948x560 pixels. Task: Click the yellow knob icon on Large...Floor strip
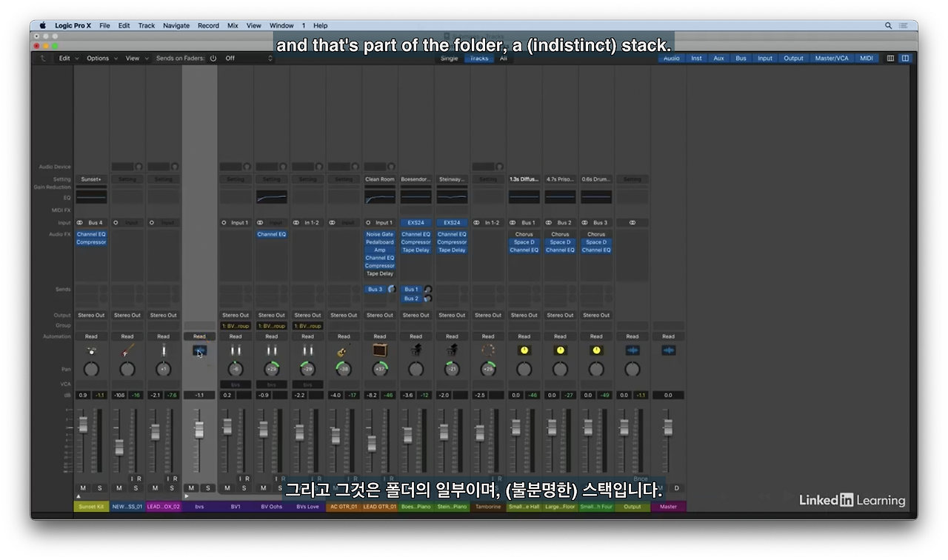coord(560,350)
